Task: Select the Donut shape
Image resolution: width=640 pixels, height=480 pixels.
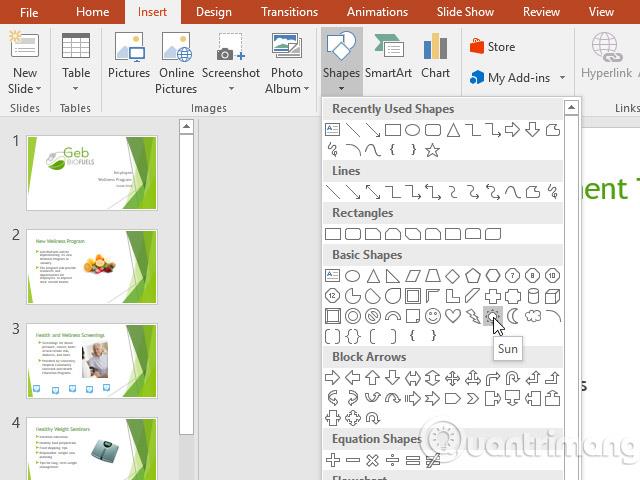Action: pos(353,316)
